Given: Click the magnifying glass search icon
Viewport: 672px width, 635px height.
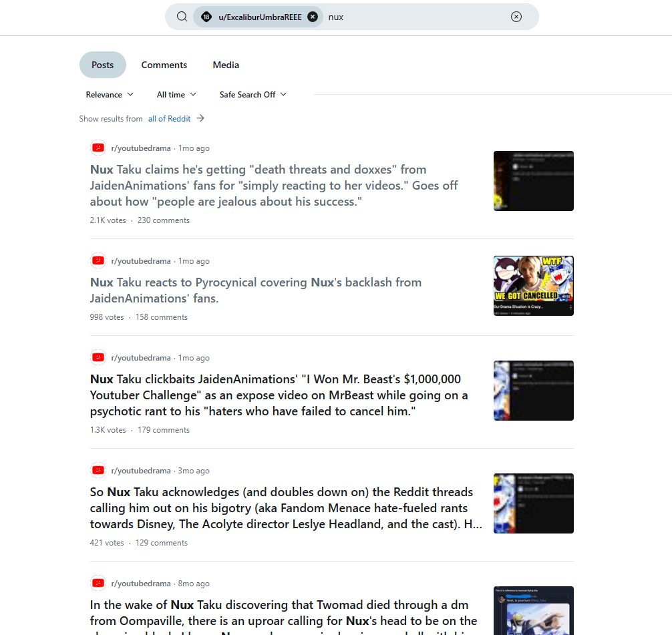Looking at the screenshot, I should 182,17.
